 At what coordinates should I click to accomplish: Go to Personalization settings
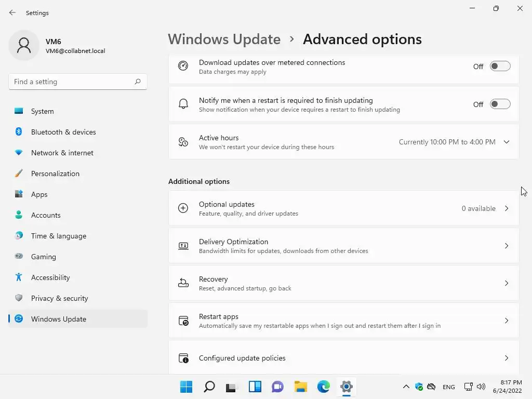tap(78, 174)
